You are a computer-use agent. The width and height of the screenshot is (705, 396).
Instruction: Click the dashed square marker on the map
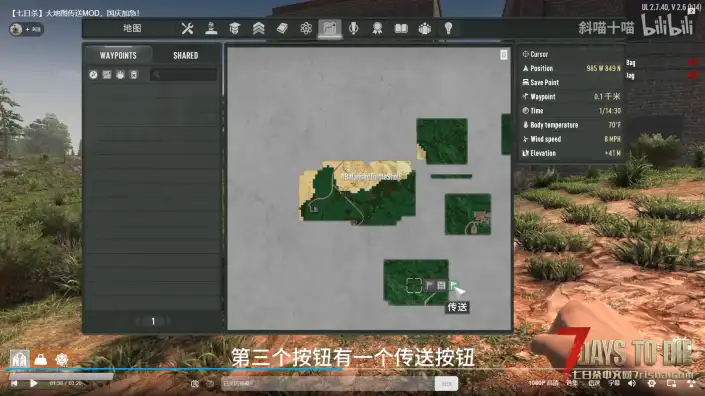414,285
